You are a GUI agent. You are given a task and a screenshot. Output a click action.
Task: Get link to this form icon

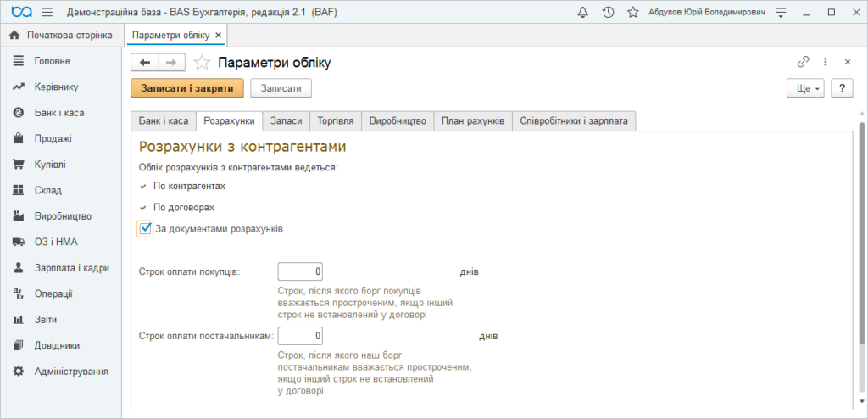[x=803, y=62]
